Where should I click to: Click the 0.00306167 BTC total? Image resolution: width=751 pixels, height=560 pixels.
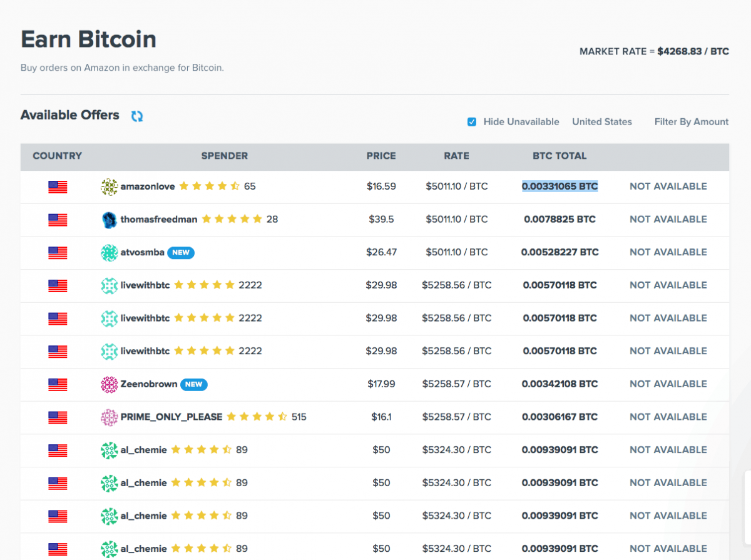(560, 417)
